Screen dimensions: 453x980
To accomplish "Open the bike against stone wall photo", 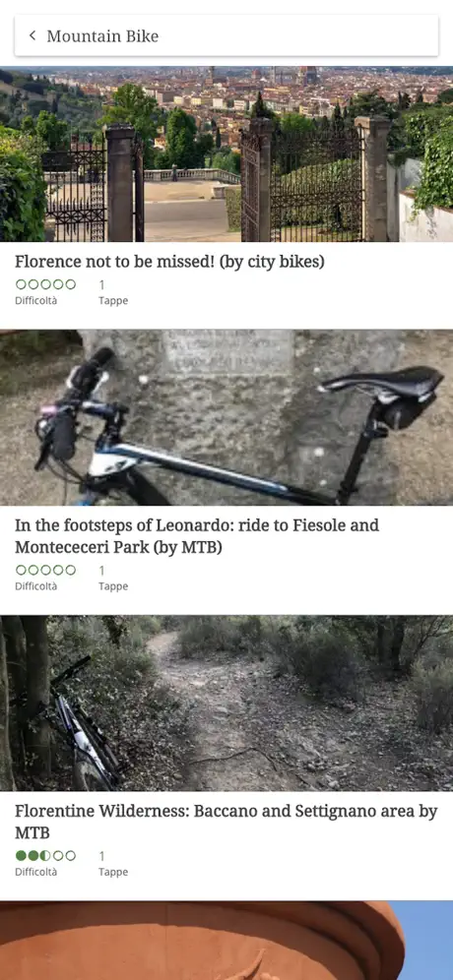I will [226, 417].
